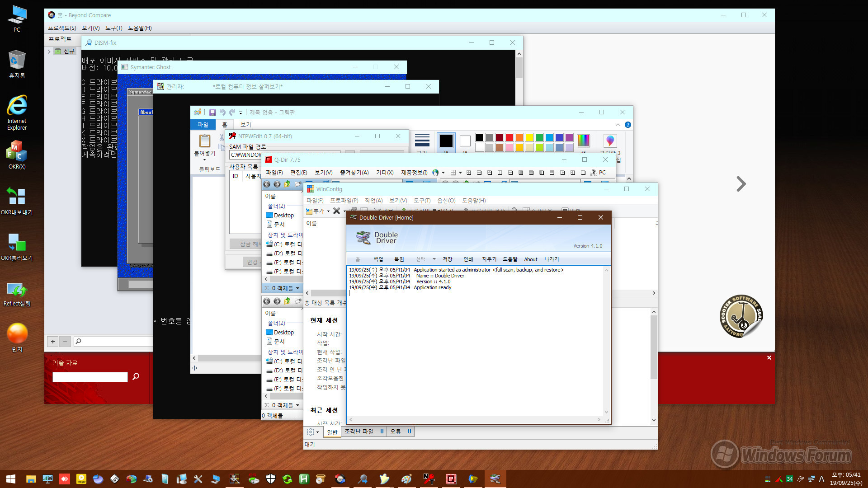Click 인쇄 in the Double Driver toolbar
Image resolution: width=868 pixels, height=488 pixels.
[x=468, y=259]
